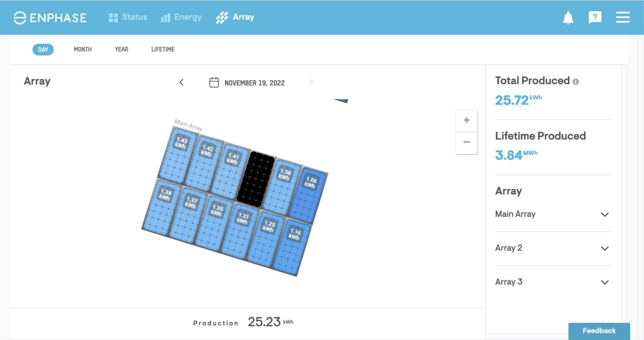Switch to the LIFETIME time range
The width and height of the screenshot is (644, 340).
(163, 50)
